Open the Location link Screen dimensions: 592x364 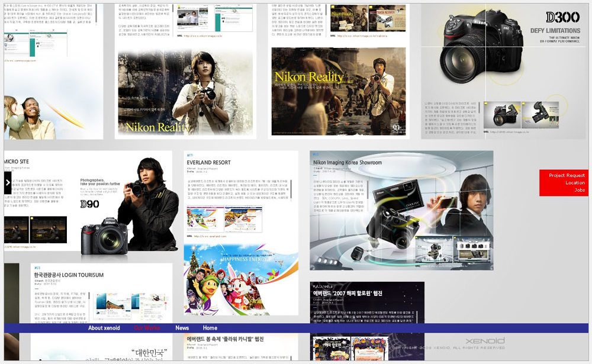point(574,183)
